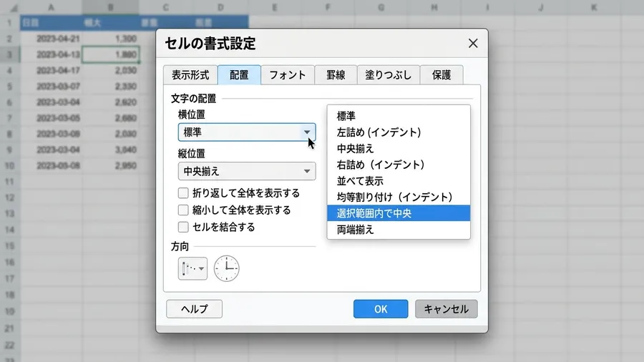The image size is (644, 362).
Task: Click the cell showing 2,330
Action: coord(110,86)
